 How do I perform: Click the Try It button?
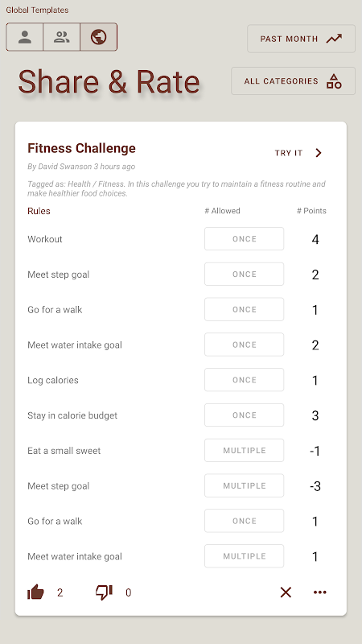tap(298, 153)
